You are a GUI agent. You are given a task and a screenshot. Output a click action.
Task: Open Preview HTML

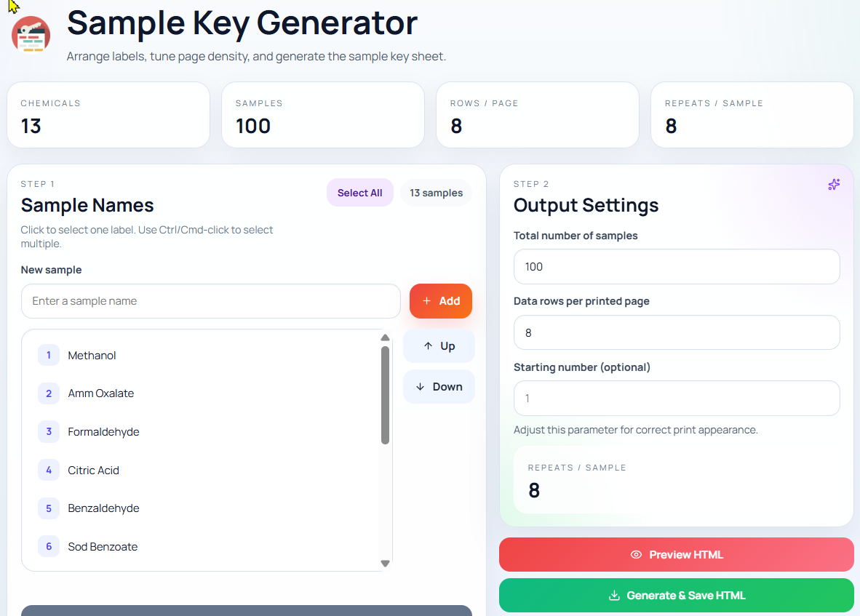(x=676, y=555)
